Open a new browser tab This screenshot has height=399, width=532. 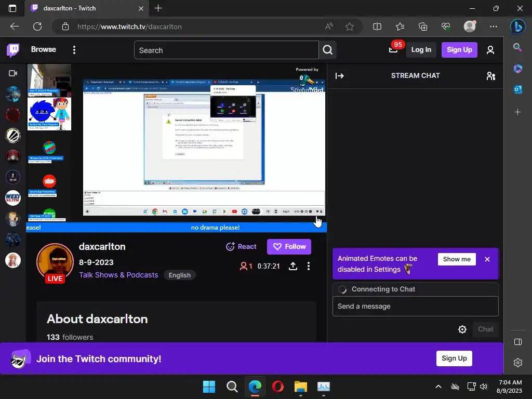(158, 8)
